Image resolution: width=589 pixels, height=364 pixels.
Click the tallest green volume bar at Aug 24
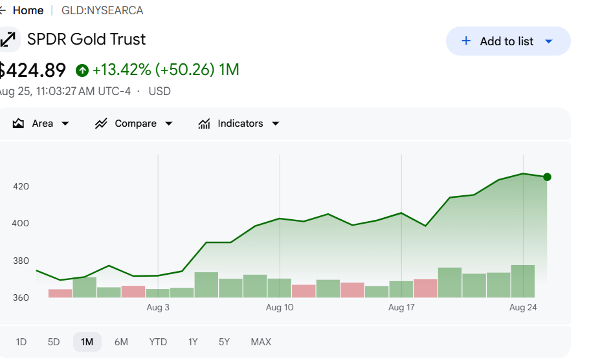pyautogui.click(x=523, y=281)
